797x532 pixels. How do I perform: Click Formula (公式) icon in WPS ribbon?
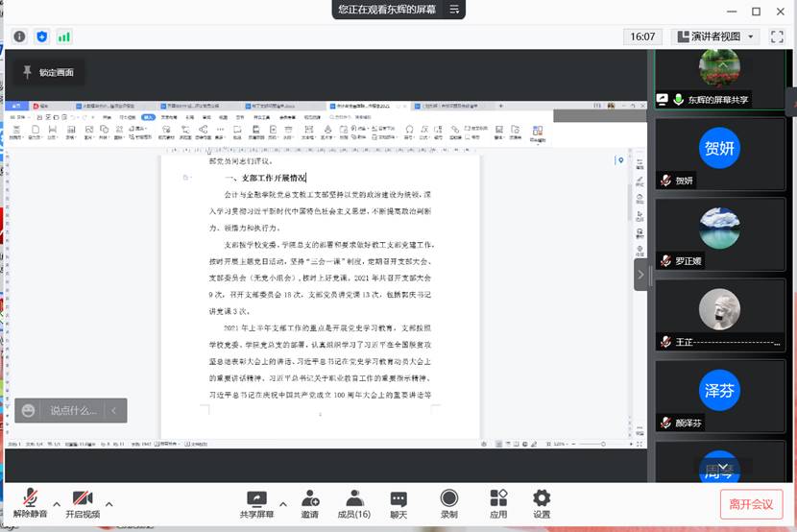(423, 133)
